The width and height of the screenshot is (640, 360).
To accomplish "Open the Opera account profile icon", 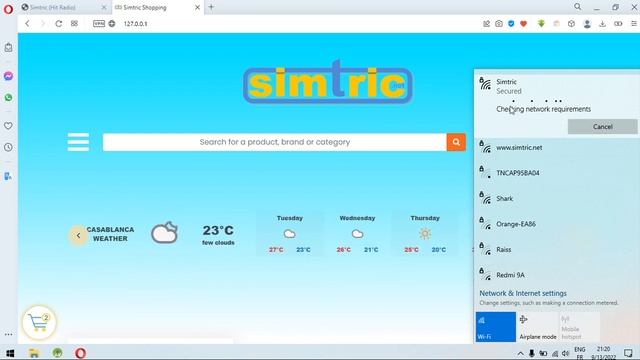I will pos(587,24).
